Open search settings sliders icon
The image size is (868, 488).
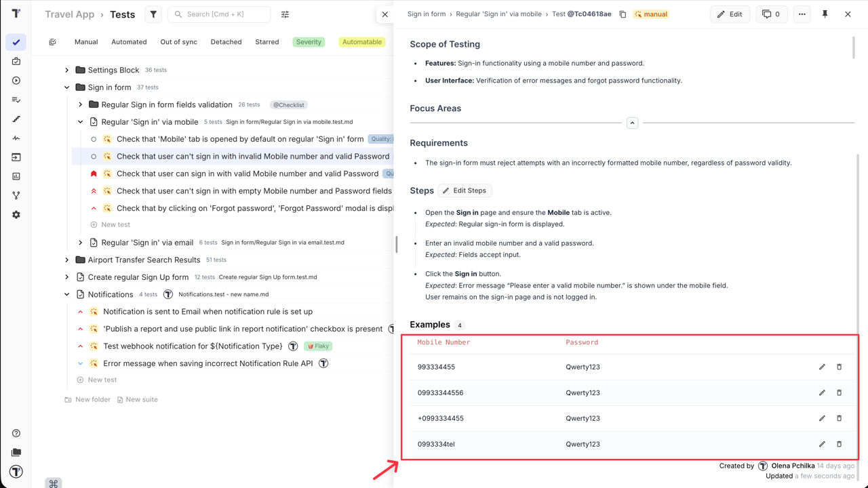[x=285, y=14]
